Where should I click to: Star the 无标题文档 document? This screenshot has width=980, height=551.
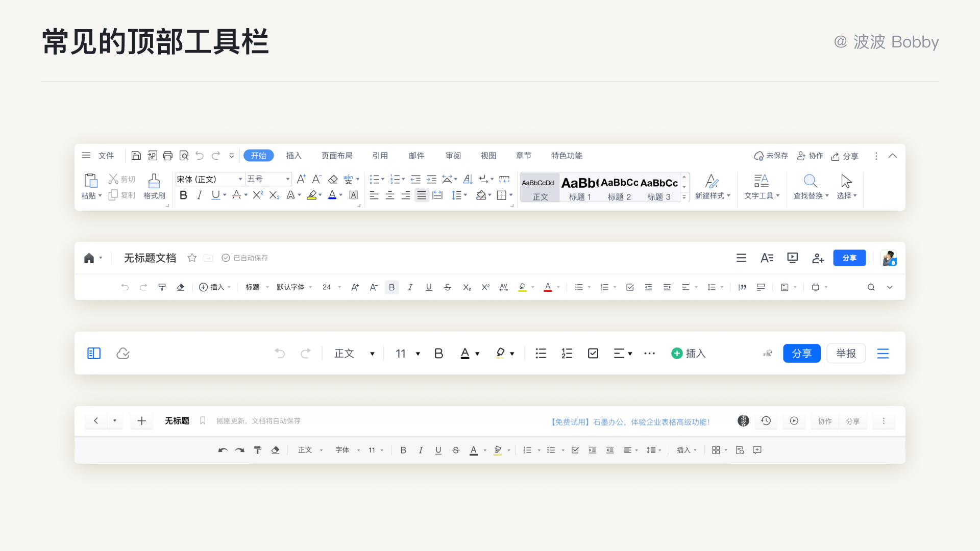[192, 258]
